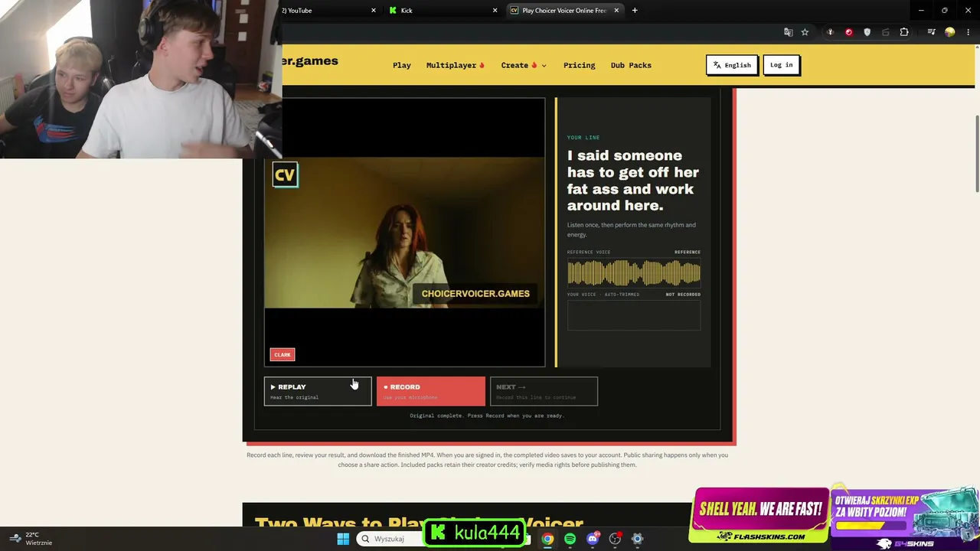The width and height of the screenshot is (980, 551).
Task: Open OBS Studio from the taskbar
Action: (615, 539)
